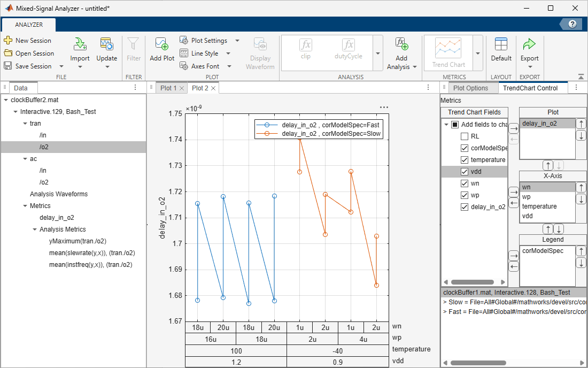Select yMaximum(tran./o2) metric
Screen dimensions: 588x368
pos(78,241)
